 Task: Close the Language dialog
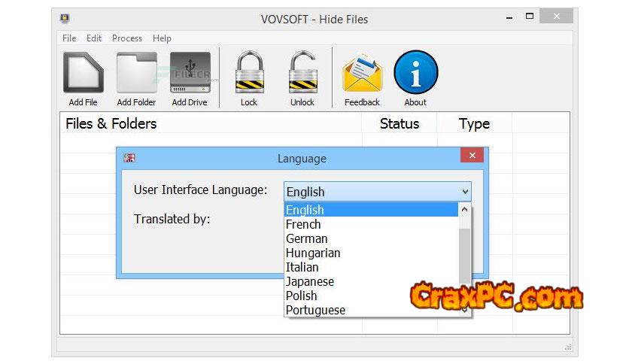click(x=472, y=155)
